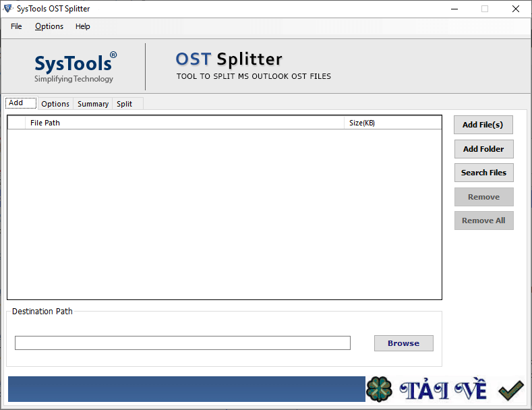Viewport: 532px width, 410px height.
Task: Open the Options menu in menu bar
Action: point(49,26)
